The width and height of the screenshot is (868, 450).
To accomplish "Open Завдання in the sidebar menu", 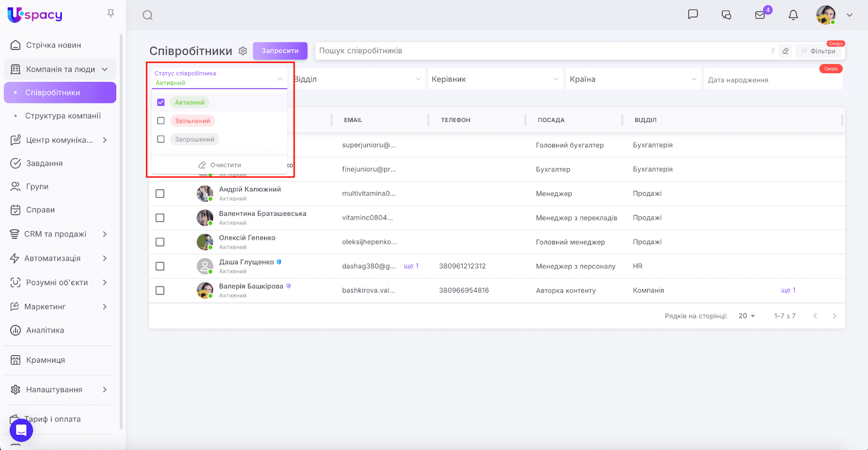I will [x=44, y=163].
